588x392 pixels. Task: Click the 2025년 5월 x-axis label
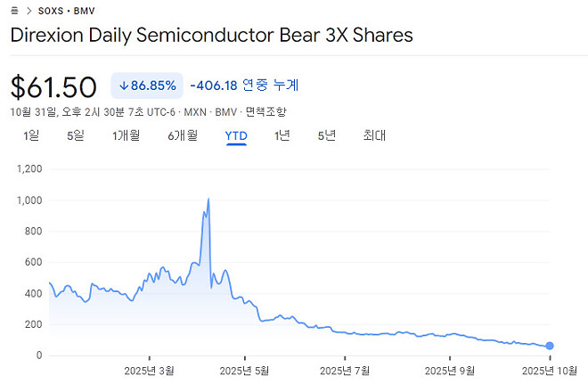(246, 371)
